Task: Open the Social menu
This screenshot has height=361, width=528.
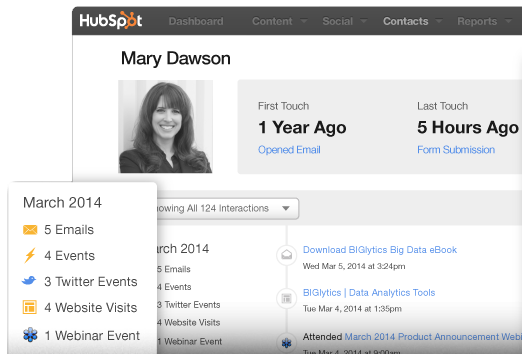Action: (x=337, y=21)
